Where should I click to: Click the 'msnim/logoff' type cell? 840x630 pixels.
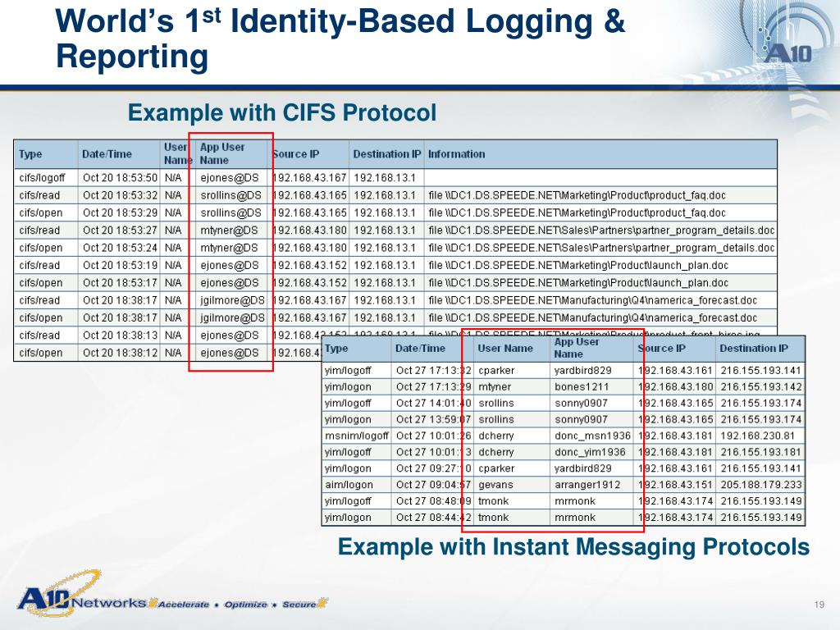tap(357, 436)
